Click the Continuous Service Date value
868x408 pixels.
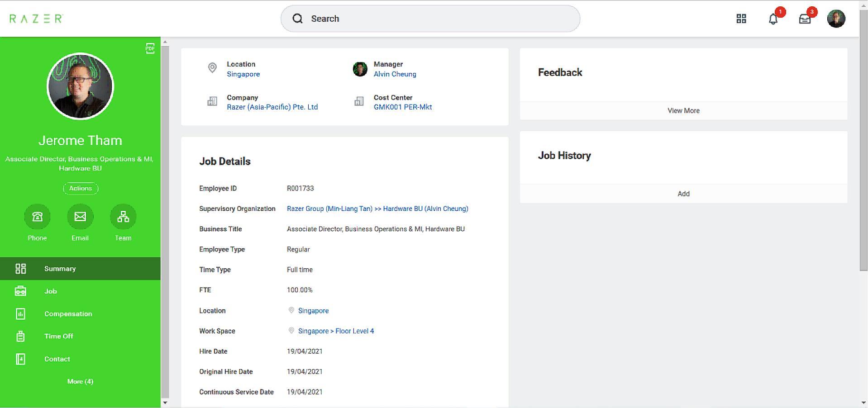[x=305, y=392]
